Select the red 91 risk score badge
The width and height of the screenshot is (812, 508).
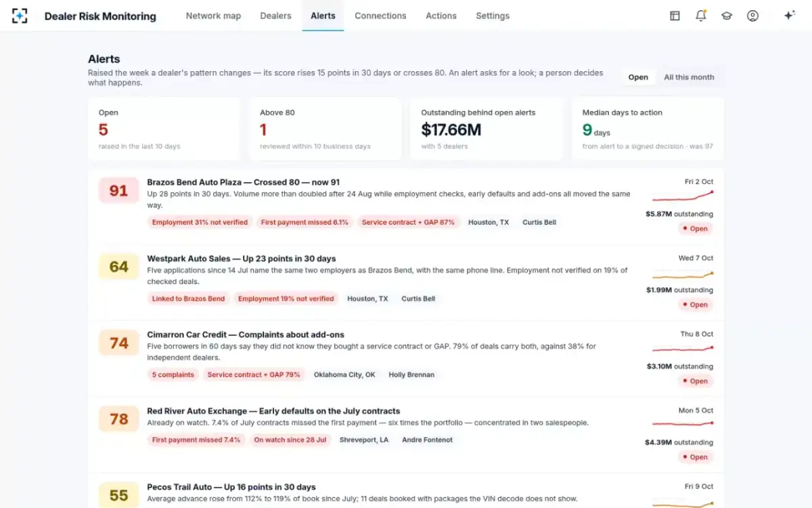[118, 191]
